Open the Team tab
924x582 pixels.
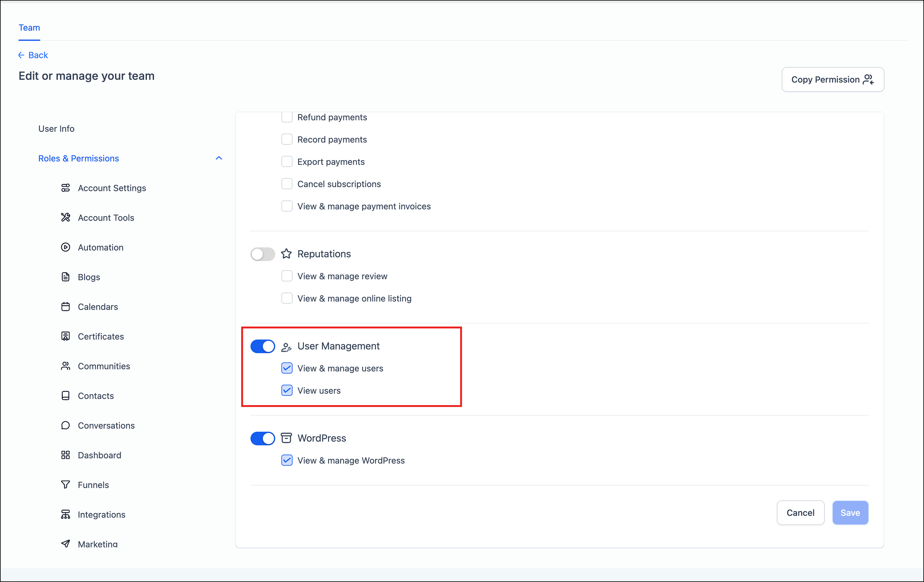tap(29, 28)
